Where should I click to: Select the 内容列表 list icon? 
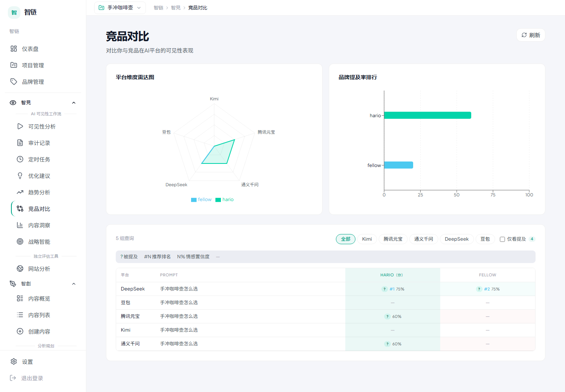(x=20, y=315)
